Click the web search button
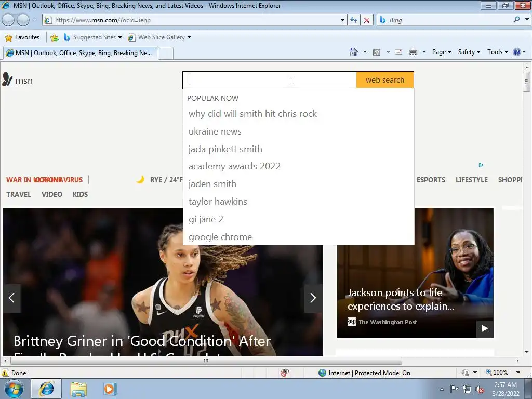The height and width of the screenshot is (399, 532). point(385,80)
